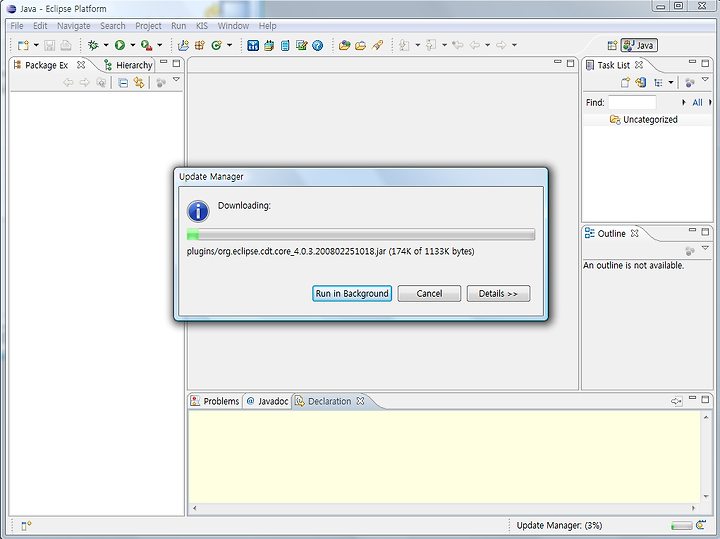Screen dimensions: 720x539
Task: Click in the Task List Find field
Action: (632, 102)
